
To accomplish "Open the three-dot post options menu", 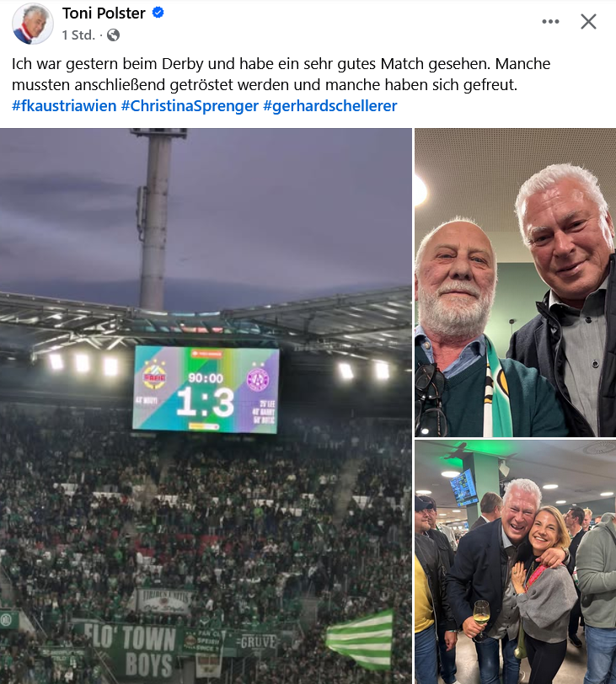I will point(550,21).
